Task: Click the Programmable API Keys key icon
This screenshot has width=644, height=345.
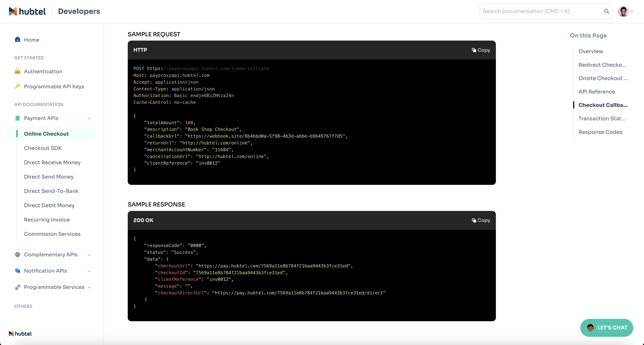Action: click(17, 86)
